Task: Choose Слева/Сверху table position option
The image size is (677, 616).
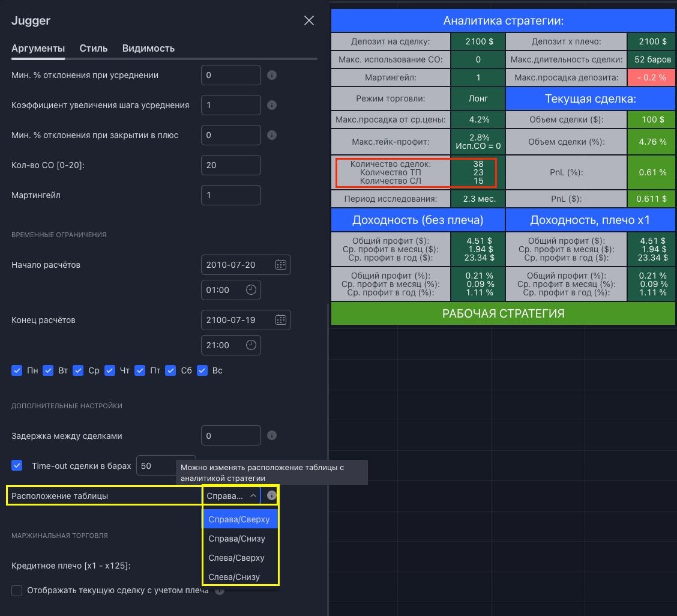Action: (x=236, y=558)
